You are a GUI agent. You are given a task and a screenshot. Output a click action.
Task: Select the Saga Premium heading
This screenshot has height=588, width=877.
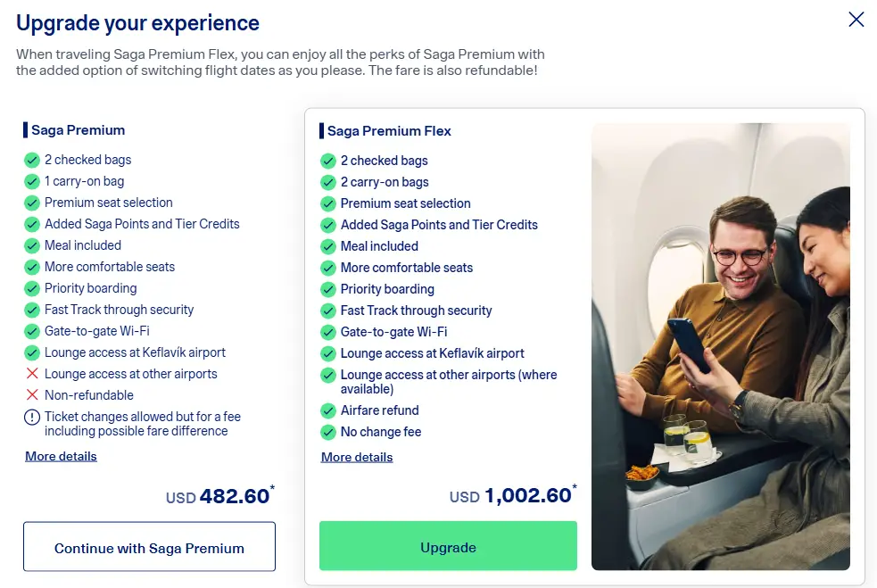[79, 130]
